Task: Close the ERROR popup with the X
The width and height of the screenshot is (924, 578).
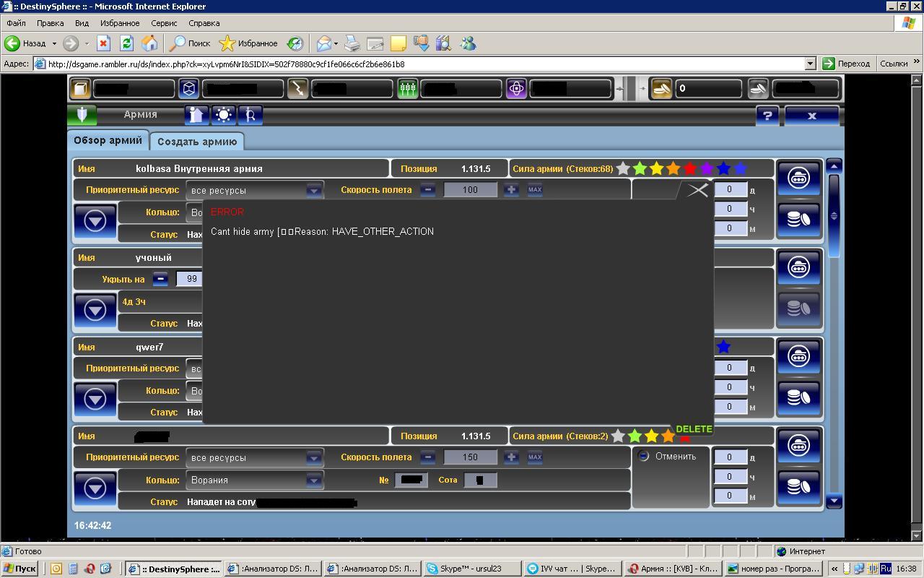Action: (697, 191)
